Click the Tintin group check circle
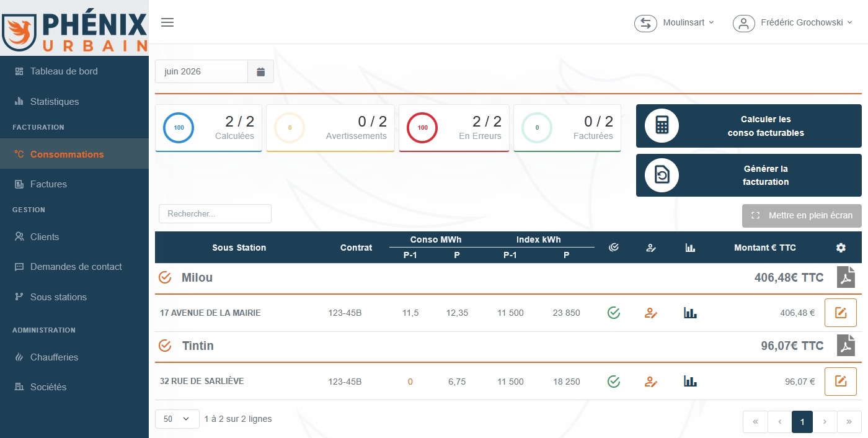 click(165, 346)
